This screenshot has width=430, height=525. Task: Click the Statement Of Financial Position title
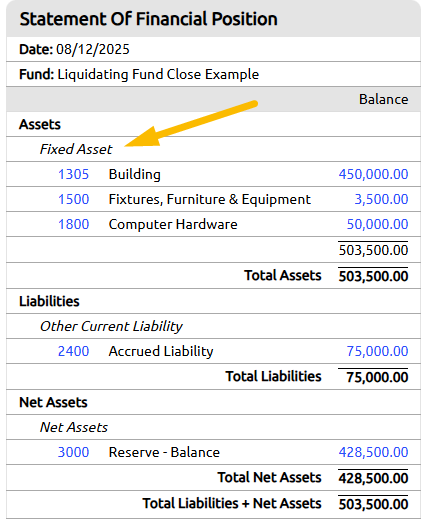click(x=148, y=19)
